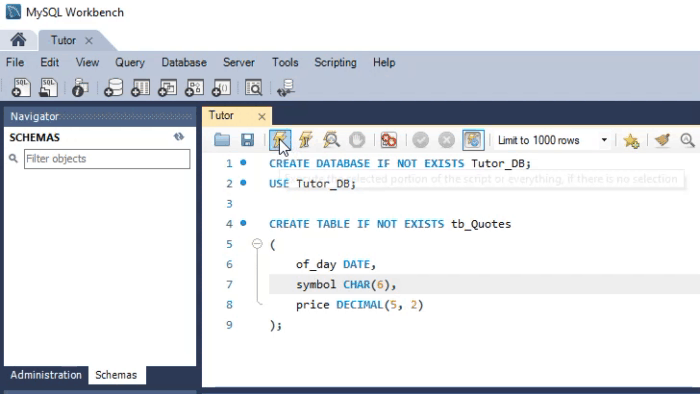Click the statement marker dot on line 4

(x=243, y=223)
